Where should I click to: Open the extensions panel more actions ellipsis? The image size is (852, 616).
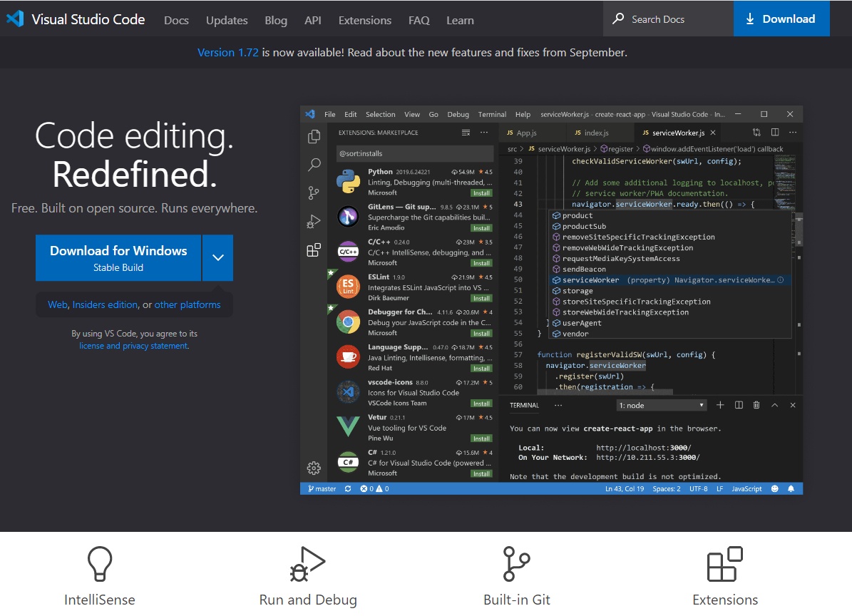point(484,133)
